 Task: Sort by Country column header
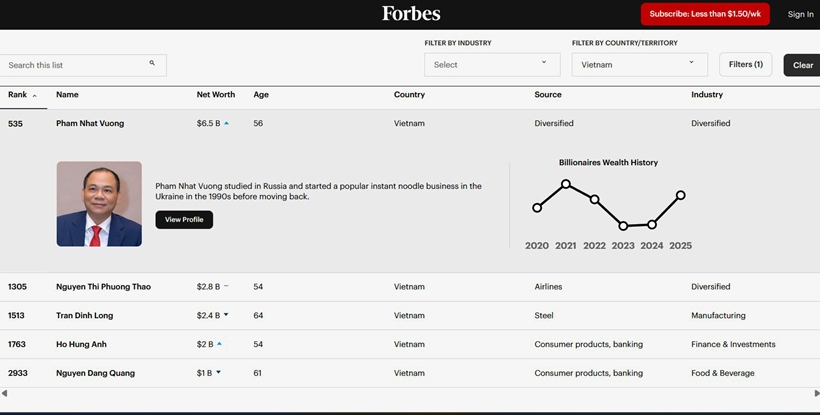409,95
